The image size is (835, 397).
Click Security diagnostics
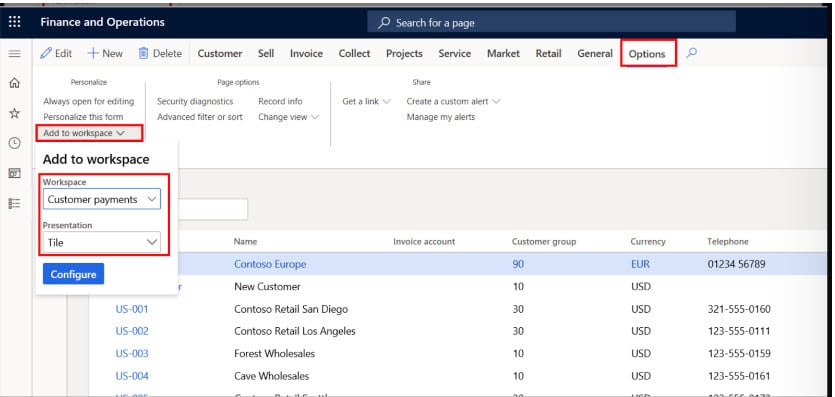pos(195,101)
